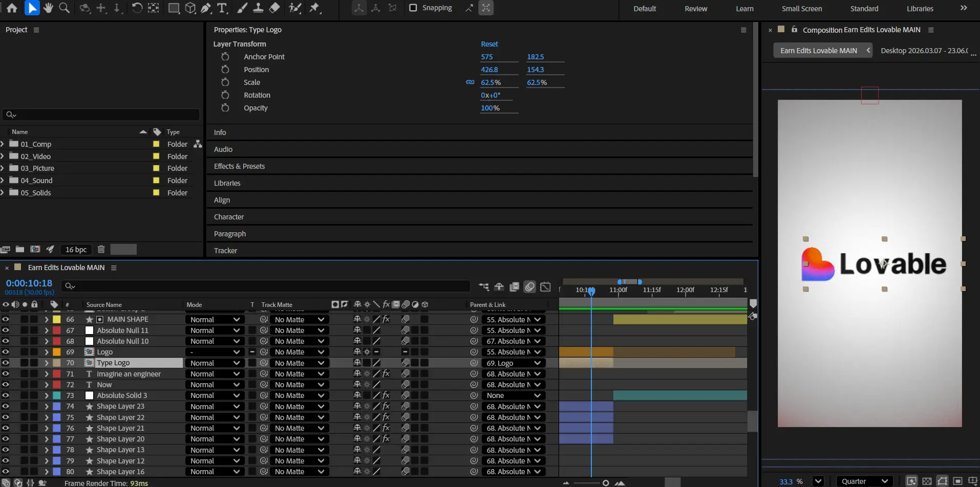The width and height of the screenshot is (980, 487).
Task: Select the Pen tool in toolbar
Action: (x=206, y=8)
